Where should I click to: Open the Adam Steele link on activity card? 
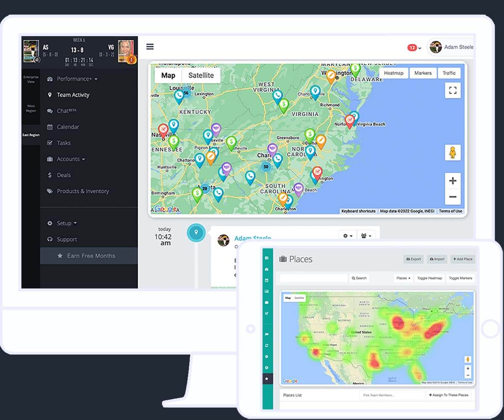tap(252, 238)
